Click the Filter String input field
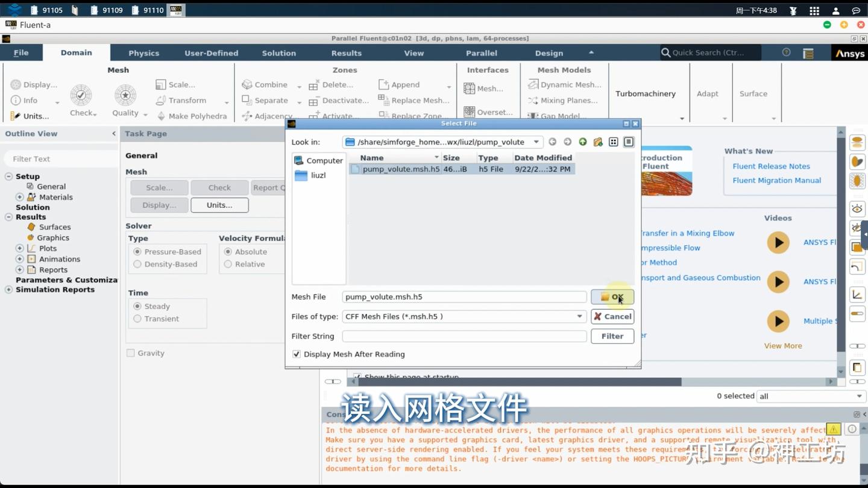The height and width of the screenshot is (488, 868). [464, 336]
